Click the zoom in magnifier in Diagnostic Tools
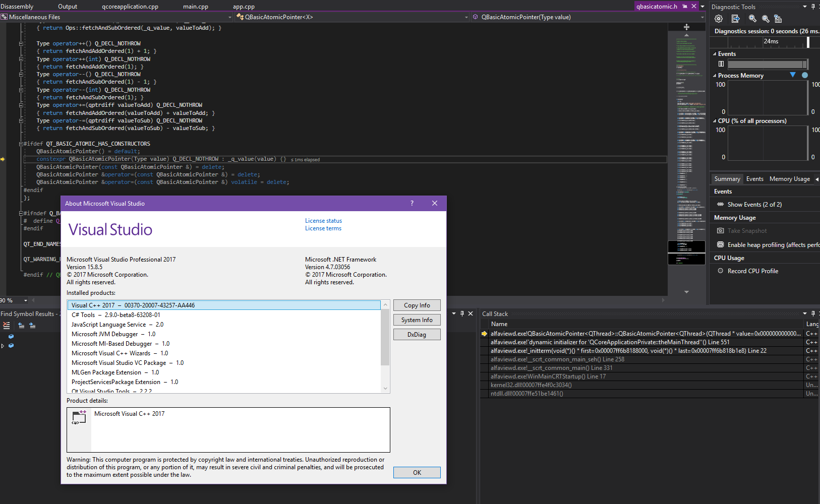Screen dimensions: 820x504 coord(752,19)
